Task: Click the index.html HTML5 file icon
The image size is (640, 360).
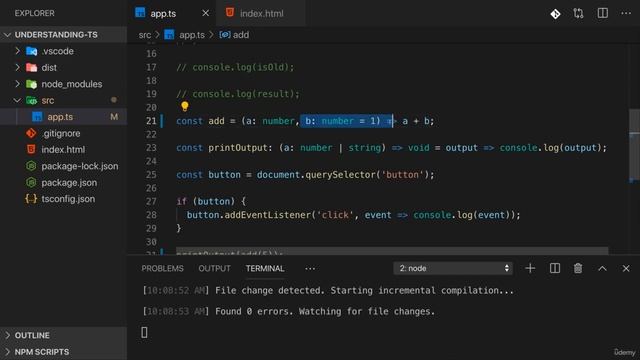Action: (x=31, y=149)
